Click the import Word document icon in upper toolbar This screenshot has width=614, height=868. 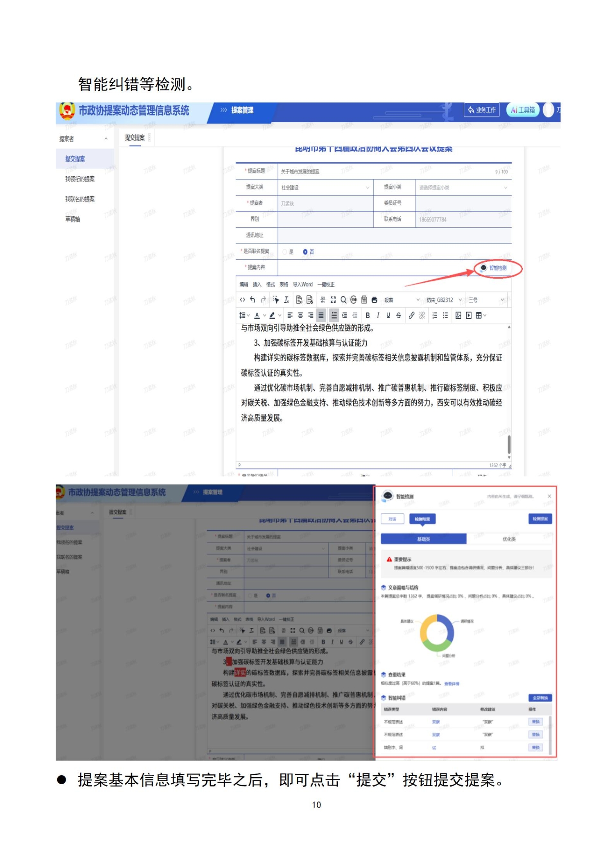tap(299, 300)
